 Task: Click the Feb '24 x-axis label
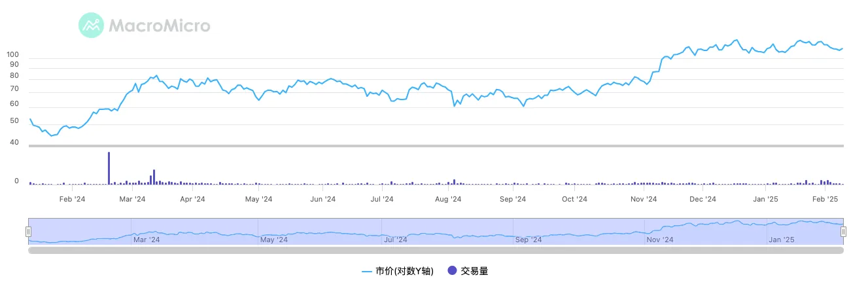point(72,199)
